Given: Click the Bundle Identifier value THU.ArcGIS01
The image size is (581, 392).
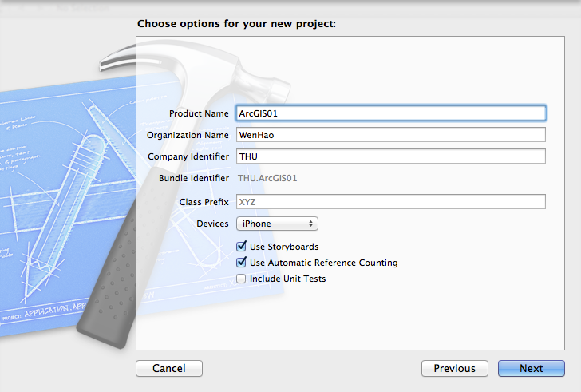Looking at the screenshot, I should click(x=268, y=178).
